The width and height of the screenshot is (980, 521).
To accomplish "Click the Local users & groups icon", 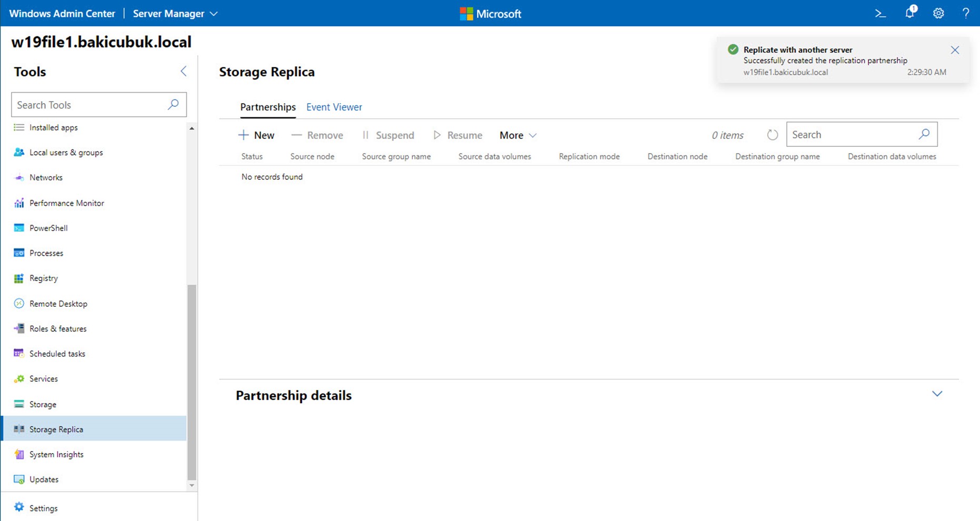I will click(x=19, y=152).
